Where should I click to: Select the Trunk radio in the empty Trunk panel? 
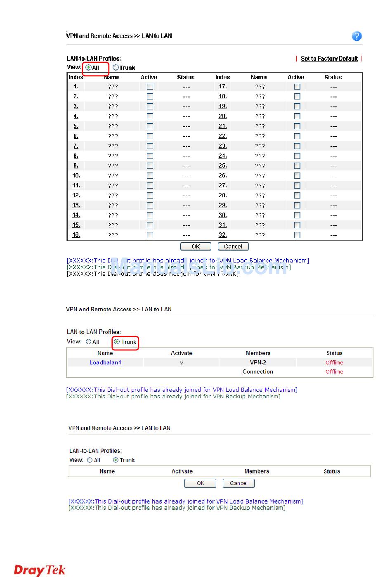(116, 460)
